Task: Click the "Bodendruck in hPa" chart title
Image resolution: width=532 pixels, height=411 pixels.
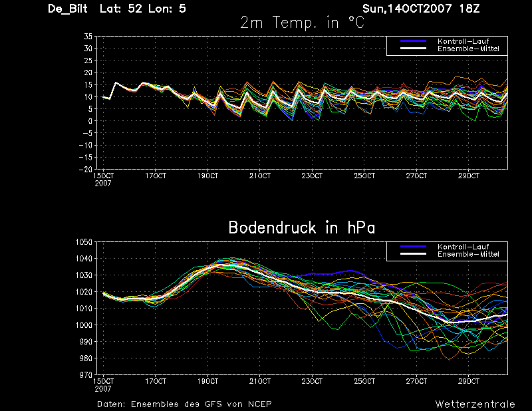Action: click(x=302, y=228)
